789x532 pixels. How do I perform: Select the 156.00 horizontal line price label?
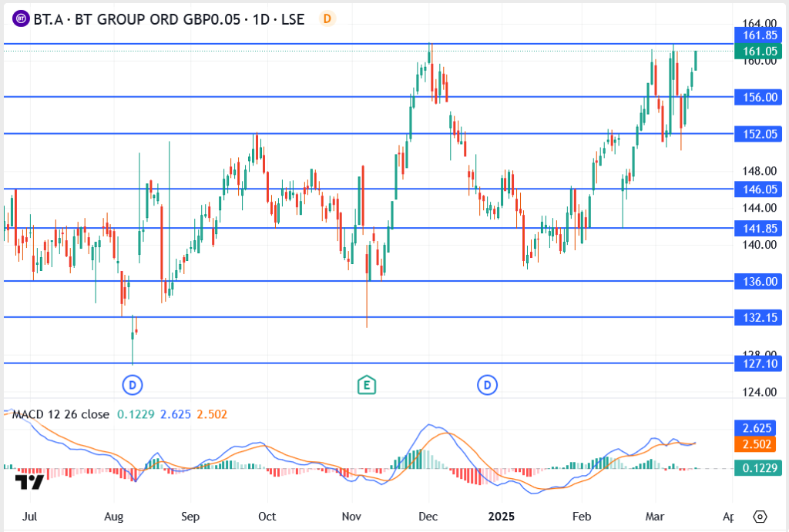(x=759, y=98)
